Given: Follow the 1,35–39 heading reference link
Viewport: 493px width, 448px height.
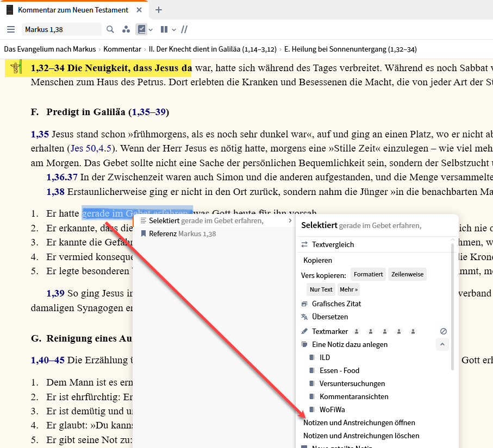Looking at the screenshot, I should coord(149,112).
